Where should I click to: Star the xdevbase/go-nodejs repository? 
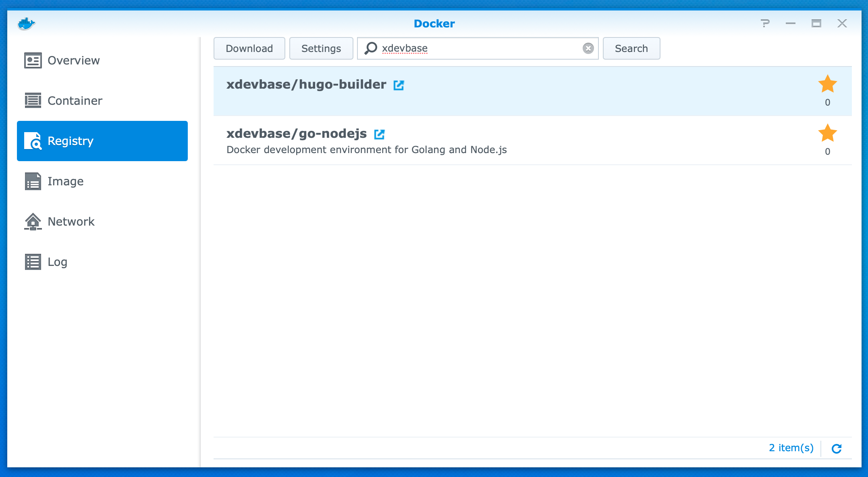pyautogui.click(x=827, y=133)
